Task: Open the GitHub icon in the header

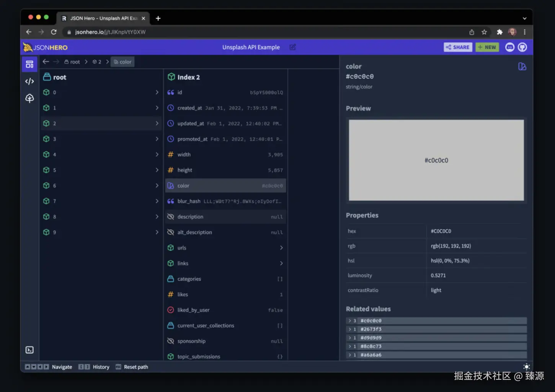Action: (522, 47)
